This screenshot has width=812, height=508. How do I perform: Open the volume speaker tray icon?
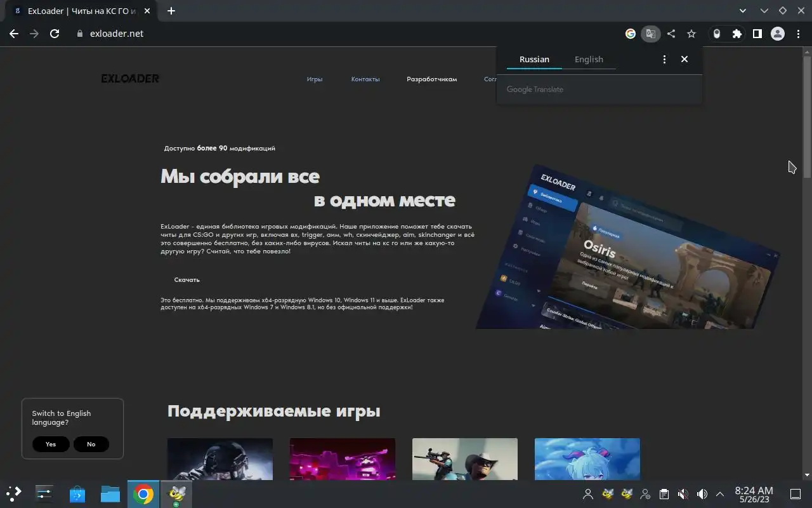point(702,494)
